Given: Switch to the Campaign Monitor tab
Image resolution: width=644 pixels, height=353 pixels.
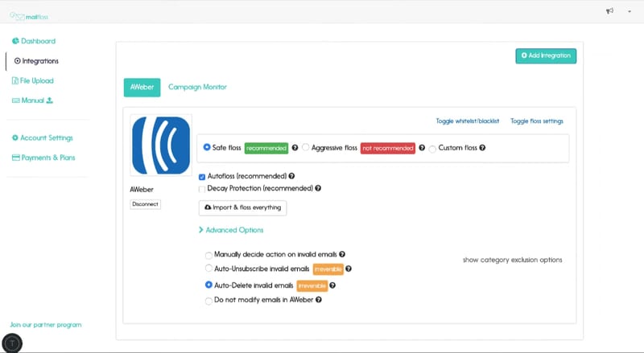Looking at the screenshot, I should [x=197, y=87].
